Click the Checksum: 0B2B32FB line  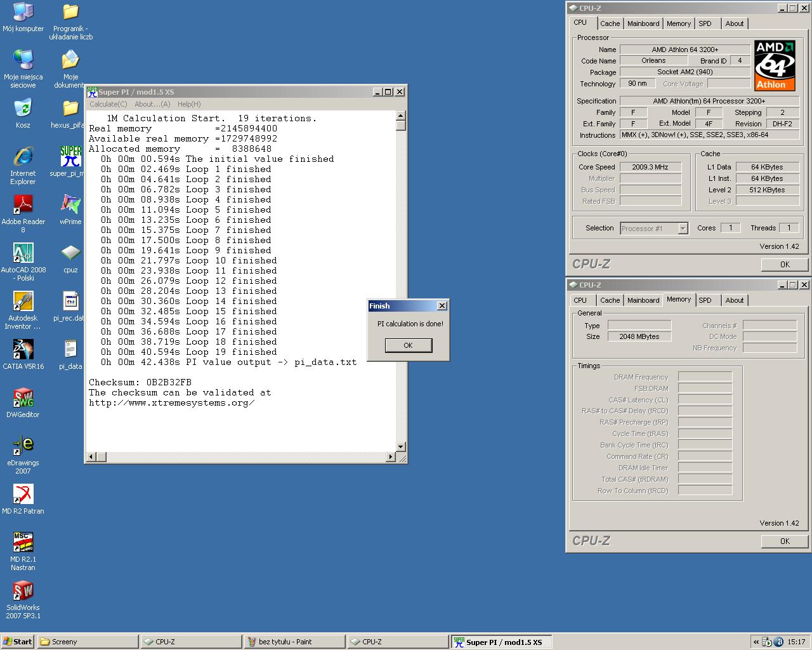pyautogui.click(x=140, y=382)
